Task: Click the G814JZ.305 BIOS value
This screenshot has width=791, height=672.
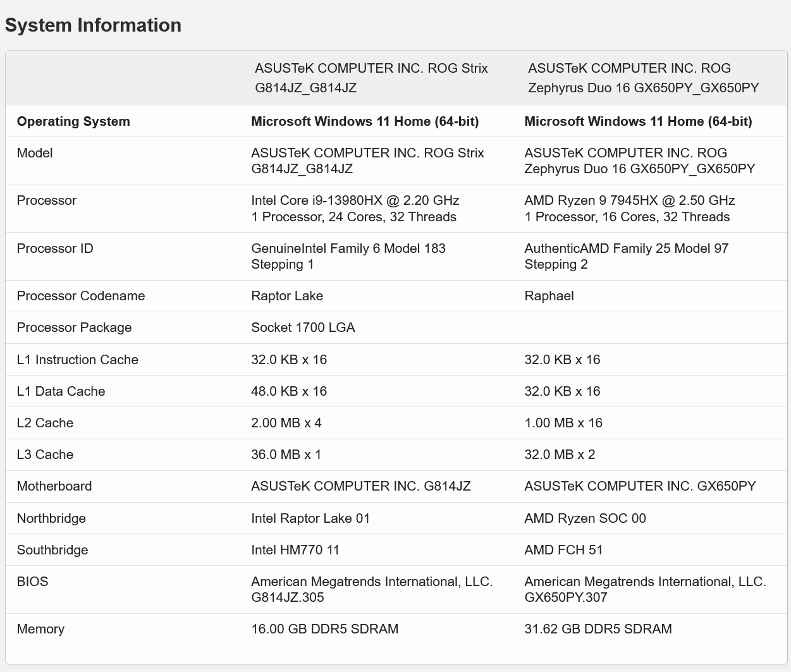Action: tap(372, 589)
